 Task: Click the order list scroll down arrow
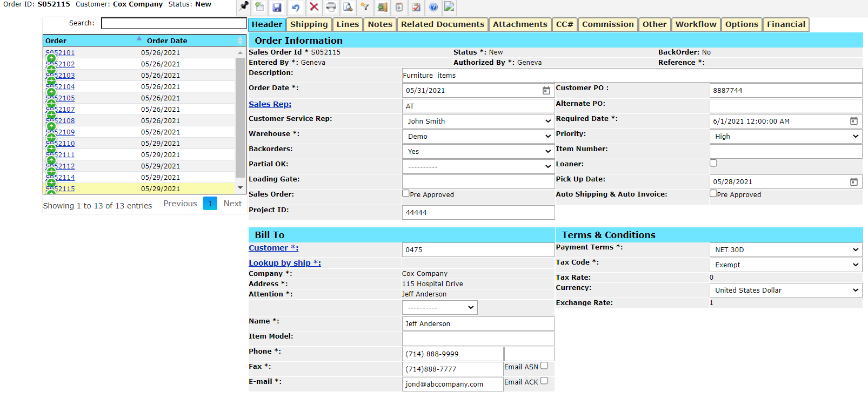point(241,188)
